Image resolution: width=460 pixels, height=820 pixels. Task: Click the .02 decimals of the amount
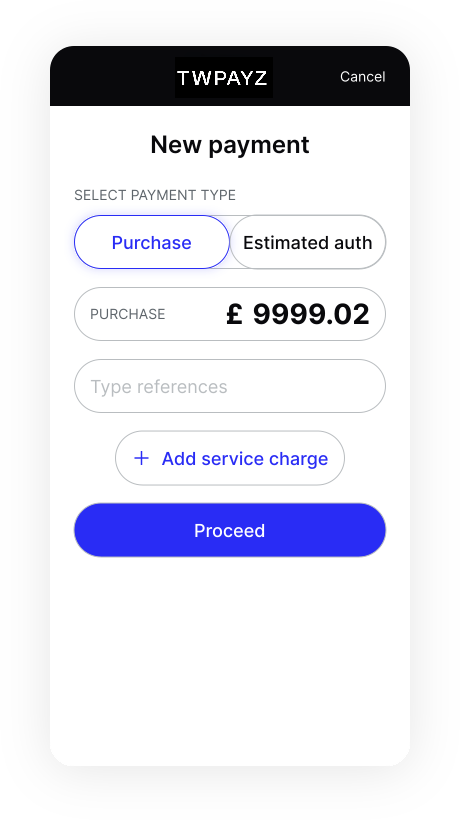(347, 314)
